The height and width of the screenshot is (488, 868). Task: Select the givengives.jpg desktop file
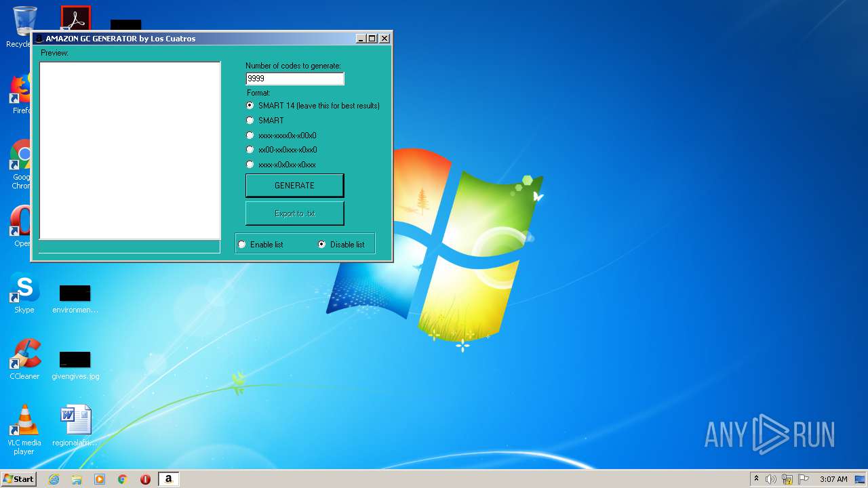[75, 365]
